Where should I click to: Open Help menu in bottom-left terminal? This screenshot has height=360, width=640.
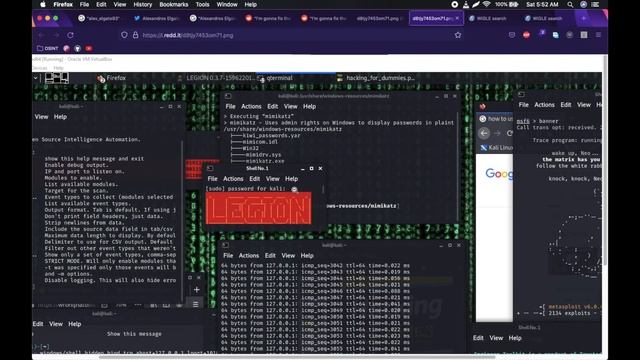[x=74, y=324]
